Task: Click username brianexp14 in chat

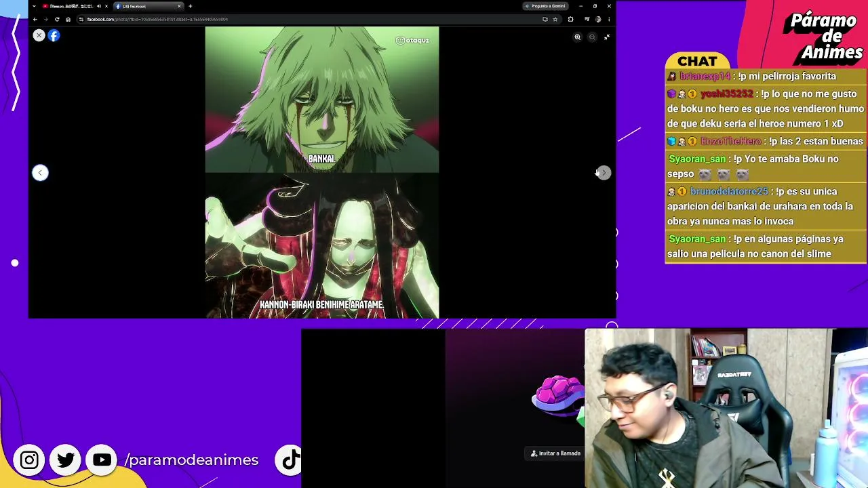Action: pos(705,77)
